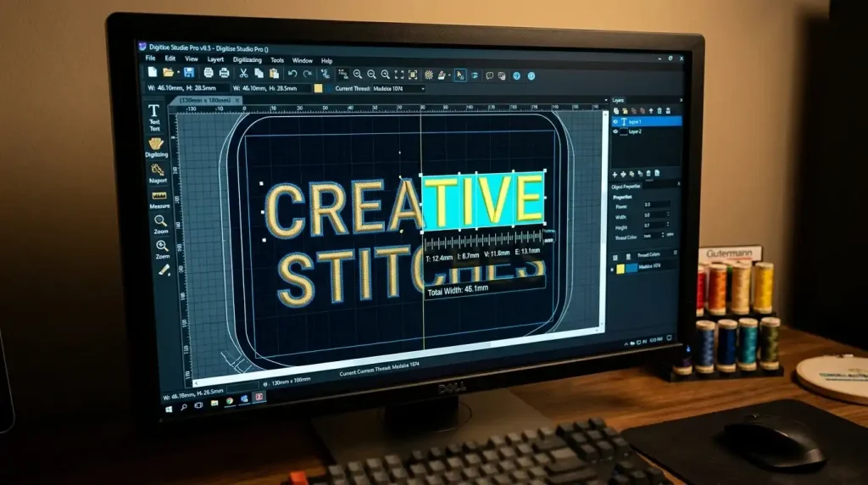868x485 pixels.
Task: Click the plus icon below the layer list
Action: (615, 175)
